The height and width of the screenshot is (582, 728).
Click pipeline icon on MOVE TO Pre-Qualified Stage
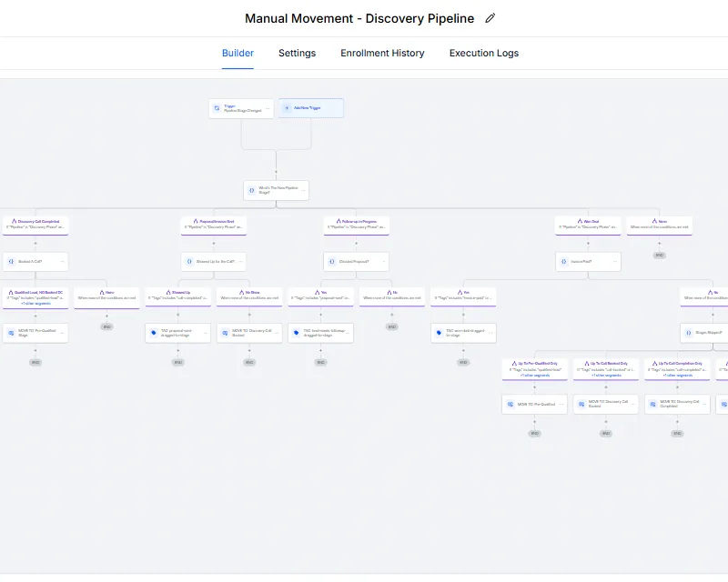[x=11, y=333]
